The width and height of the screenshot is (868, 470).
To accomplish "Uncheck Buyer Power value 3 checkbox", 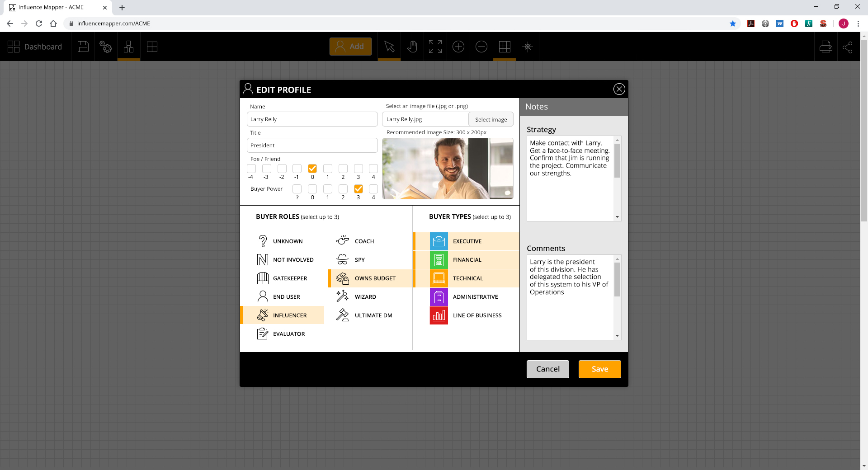I will (359, 189).
